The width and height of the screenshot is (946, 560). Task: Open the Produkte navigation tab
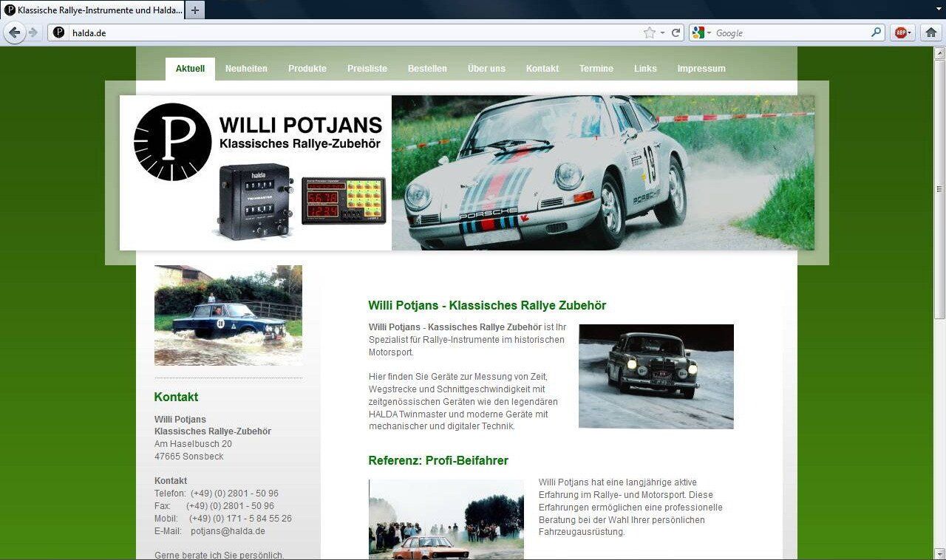pyautogui.click(x=307, y=69)
